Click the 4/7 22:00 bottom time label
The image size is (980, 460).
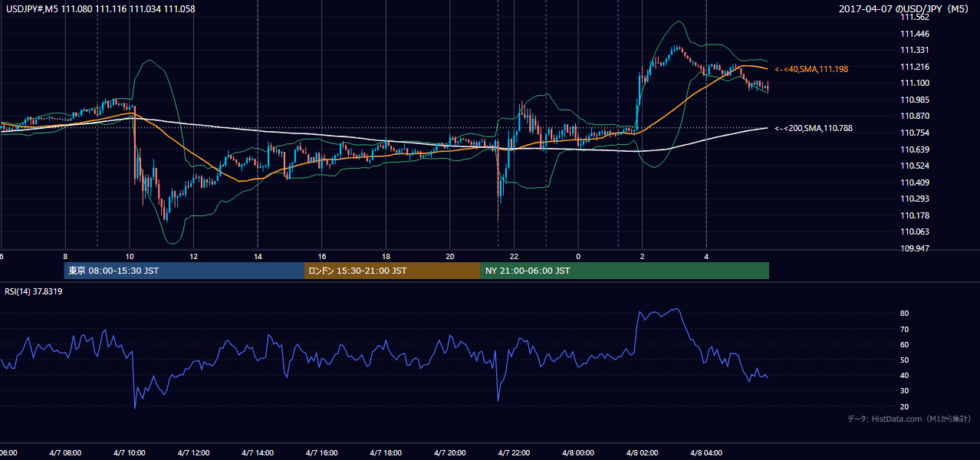click(515, 452)
